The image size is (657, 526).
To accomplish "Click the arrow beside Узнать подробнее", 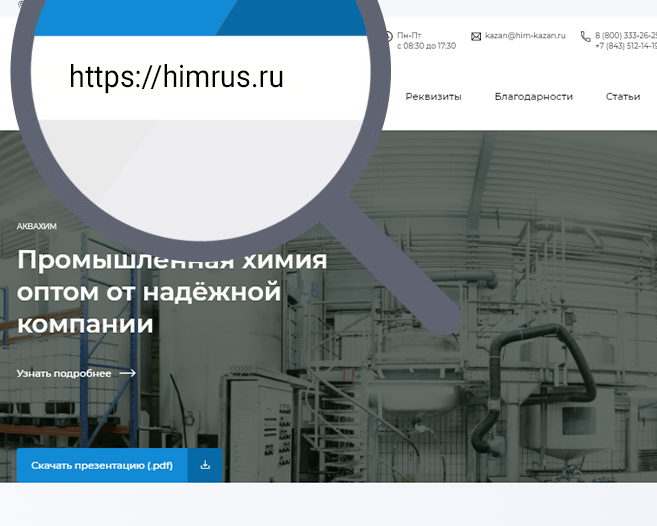I will click(127, 373).
